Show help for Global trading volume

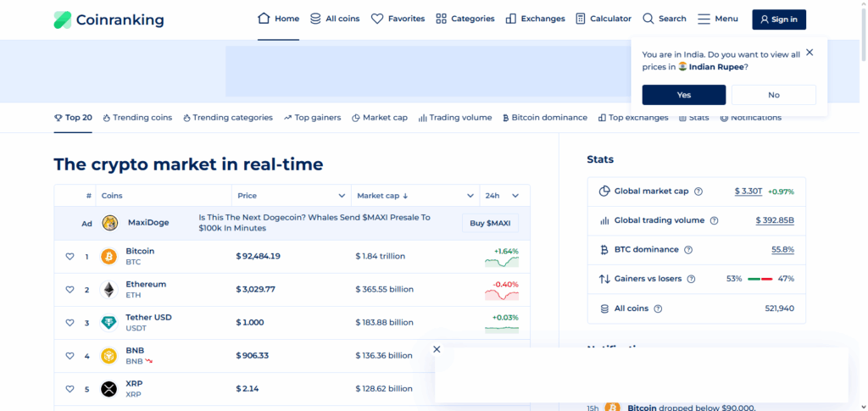(714, 220)
